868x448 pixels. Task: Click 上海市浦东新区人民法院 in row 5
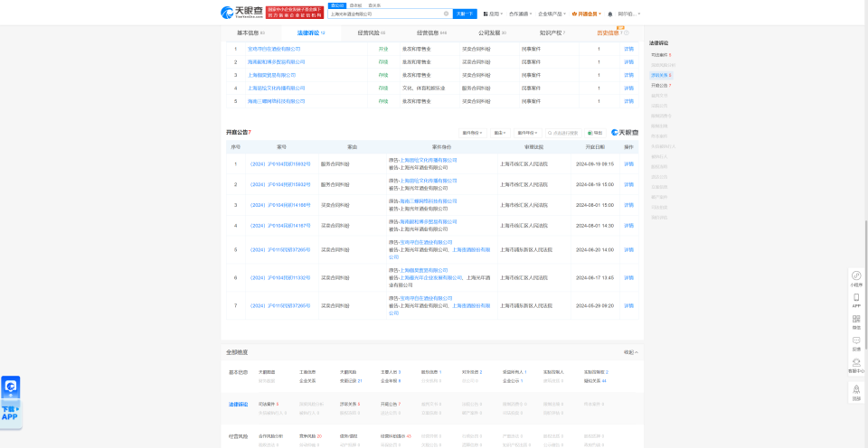point(526,250)
